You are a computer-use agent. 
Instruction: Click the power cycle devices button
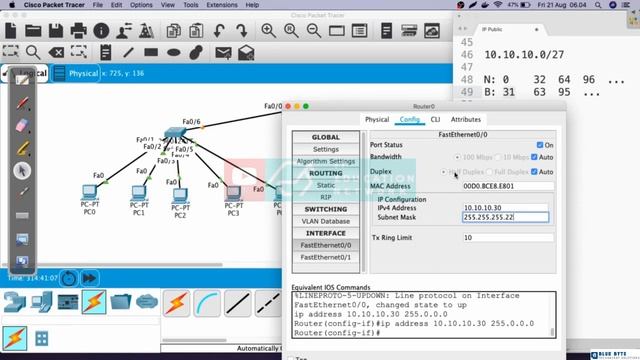69,278
